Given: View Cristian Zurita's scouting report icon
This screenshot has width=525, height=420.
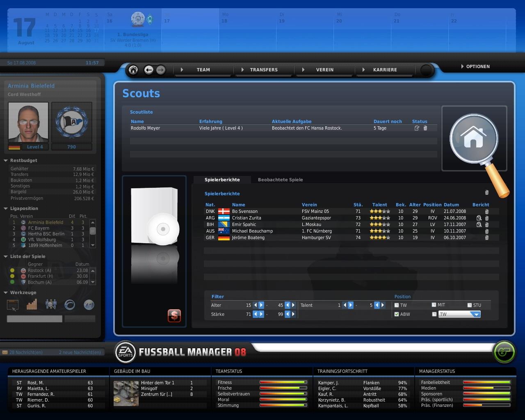Looking at the screenshot, I should pos(479,218).
